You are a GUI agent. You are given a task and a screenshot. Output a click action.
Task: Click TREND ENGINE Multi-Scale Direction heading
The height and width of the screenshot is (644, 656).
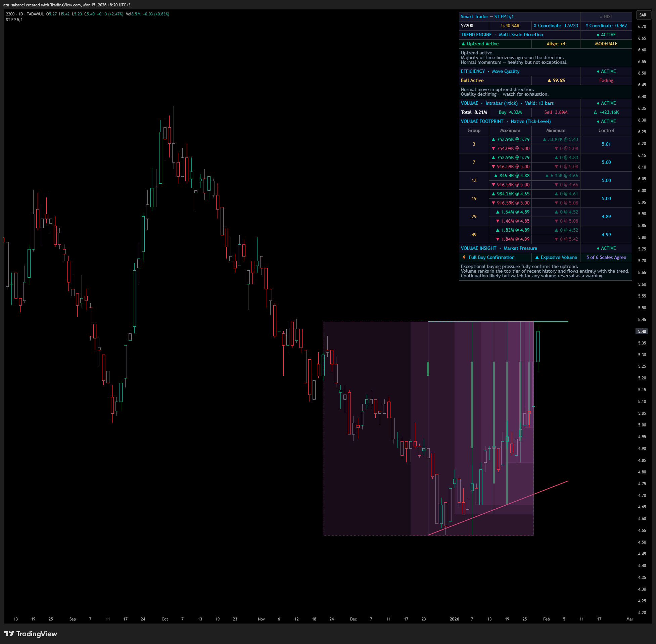[519, 35]
